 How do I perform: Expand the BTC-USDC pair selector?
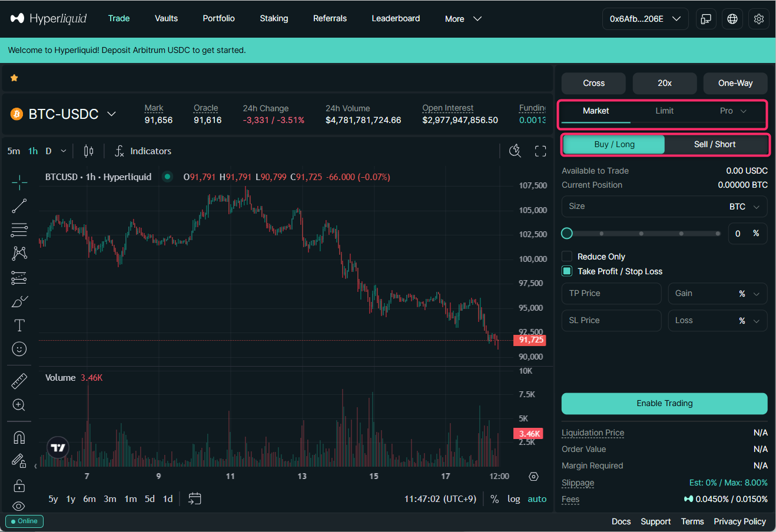(x=111, y=114)
